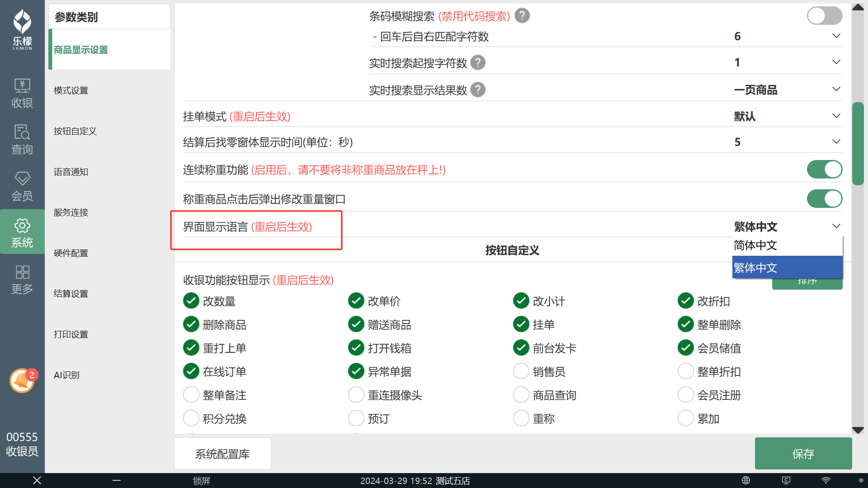
Task: Minimize using the dash icon
Action: tap(117, 480)
